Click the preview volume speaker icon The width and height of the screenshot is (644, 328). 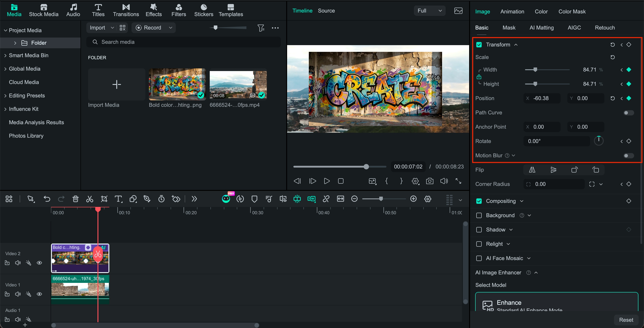[444, 181]
